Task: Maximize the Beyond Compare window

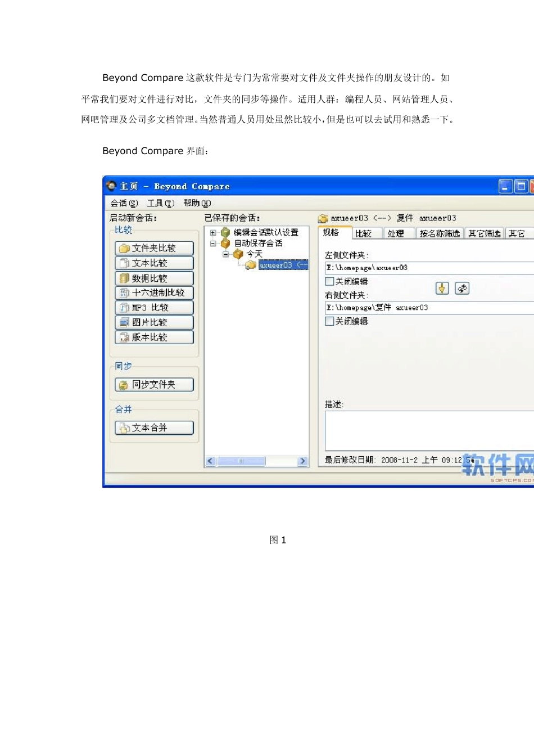Action: [x=521, y=186]
